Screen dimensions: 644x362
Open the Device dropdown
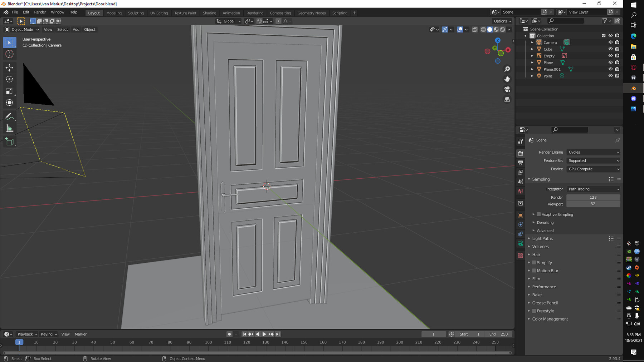point(593,169)
